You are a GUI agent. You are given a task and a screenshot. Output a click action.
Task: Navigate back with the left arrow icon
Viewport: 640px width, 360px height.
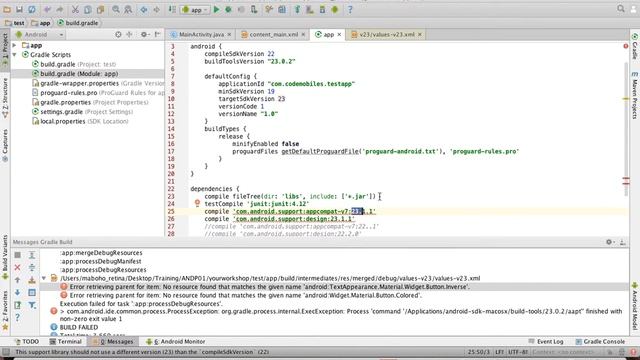[144, 9]
